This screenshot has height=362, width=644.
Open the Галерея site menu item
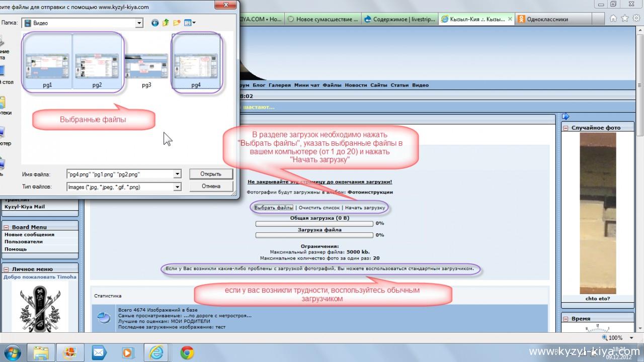(x=280, y=85)
